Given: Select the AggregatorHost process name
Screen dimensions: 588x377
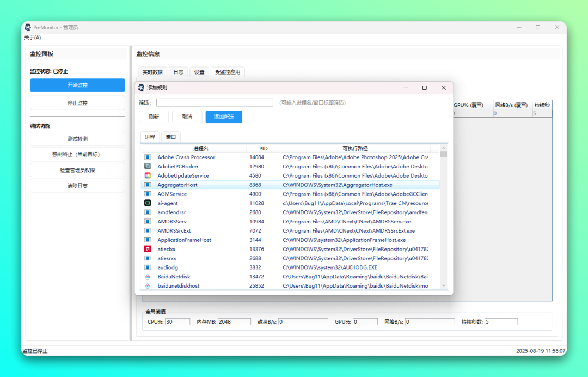Looking at the screenshot, I should (x=177, y=185).
